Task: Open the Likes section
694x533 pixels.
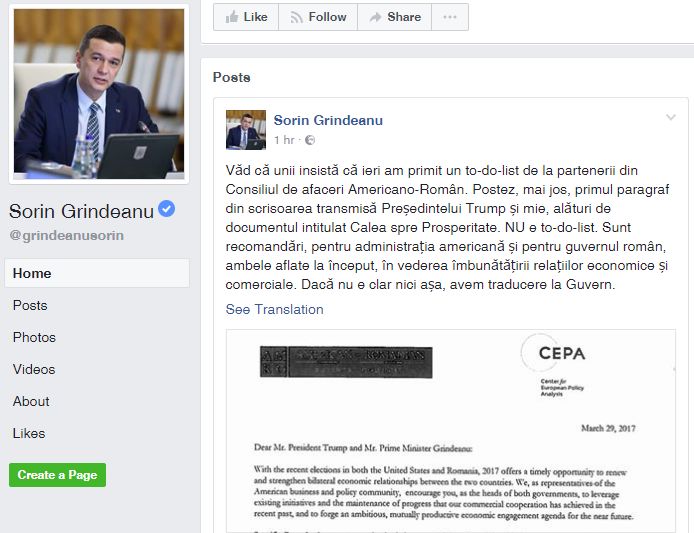Action: pos(29,433)
